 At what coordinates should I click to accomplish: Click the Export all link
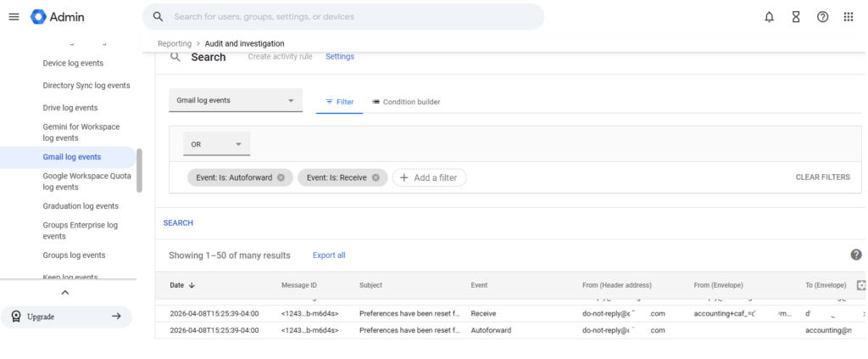329,255
